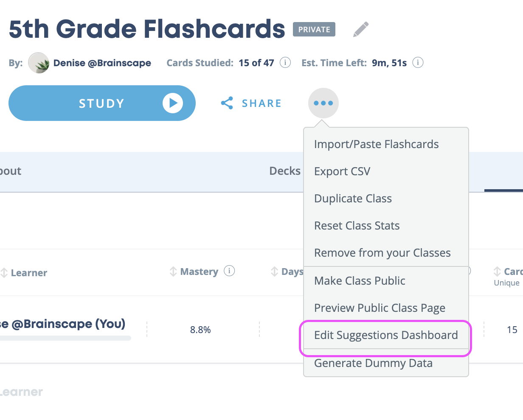Click the three-dots more options button
The image size is (523, 420).
(323, 103)
